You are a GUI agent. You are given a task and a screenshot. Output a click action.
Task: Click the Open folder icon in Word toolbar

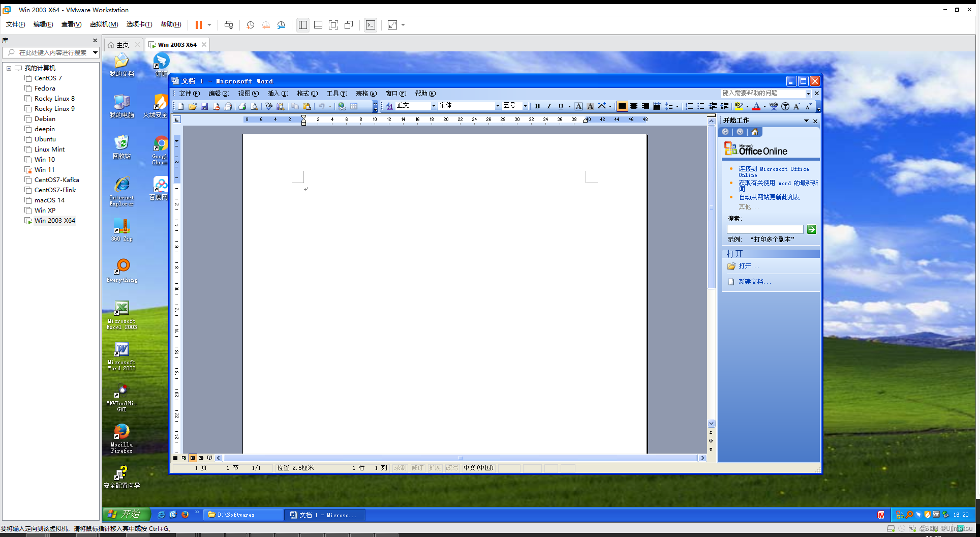pos(193,106)
